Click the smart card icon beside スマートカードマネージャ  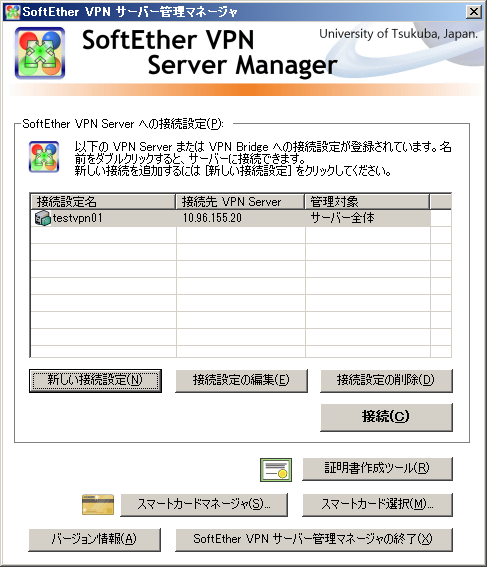(98, 504)
